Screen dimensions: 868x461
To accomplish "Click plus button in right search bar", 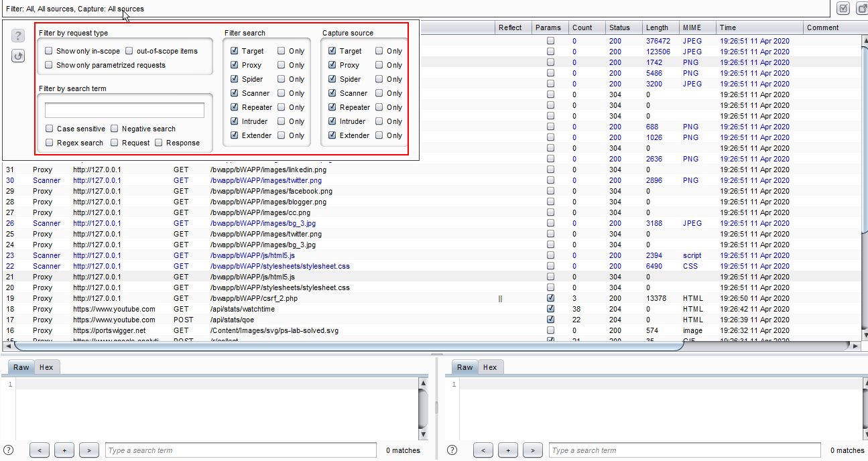I will pos(508,450).
